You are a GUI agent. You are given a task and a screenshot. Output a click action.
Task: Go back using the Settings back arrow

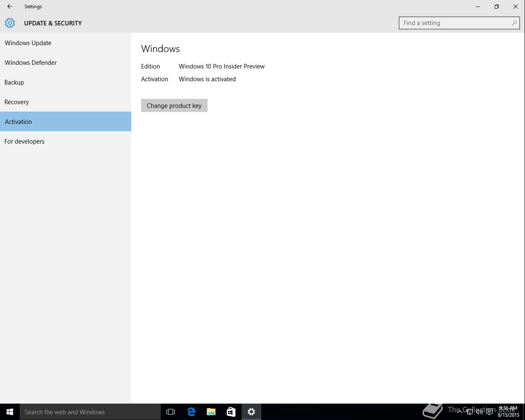coord(10,7)
